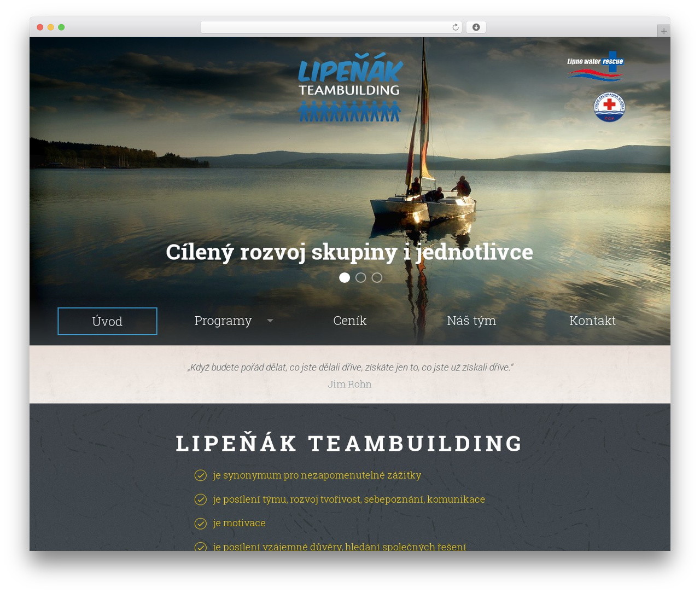Open the Ceník menu item
This screenshot has width=700, height=593.
click(350, 321)
